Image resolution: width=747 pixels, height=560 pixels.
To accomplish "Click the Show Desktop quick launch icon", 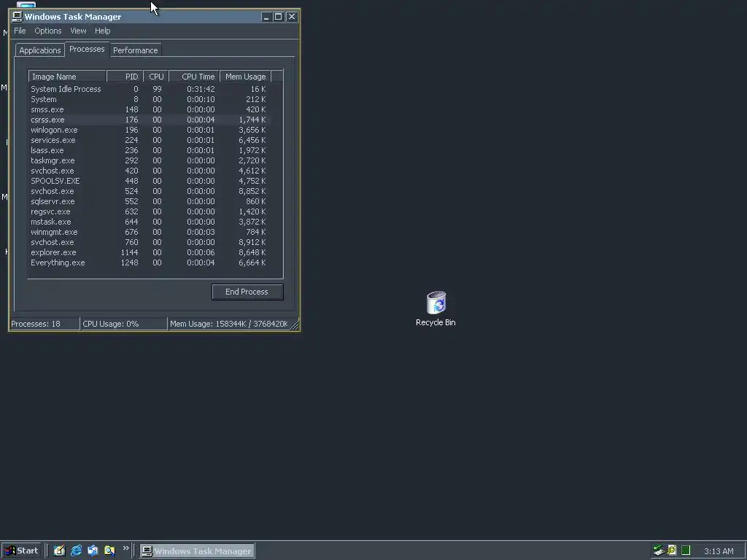I will (x=59, y=551).
